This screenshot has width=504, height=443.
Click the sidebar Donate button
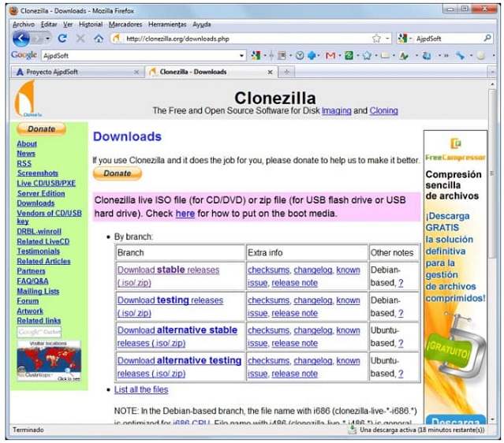(41, 128)
